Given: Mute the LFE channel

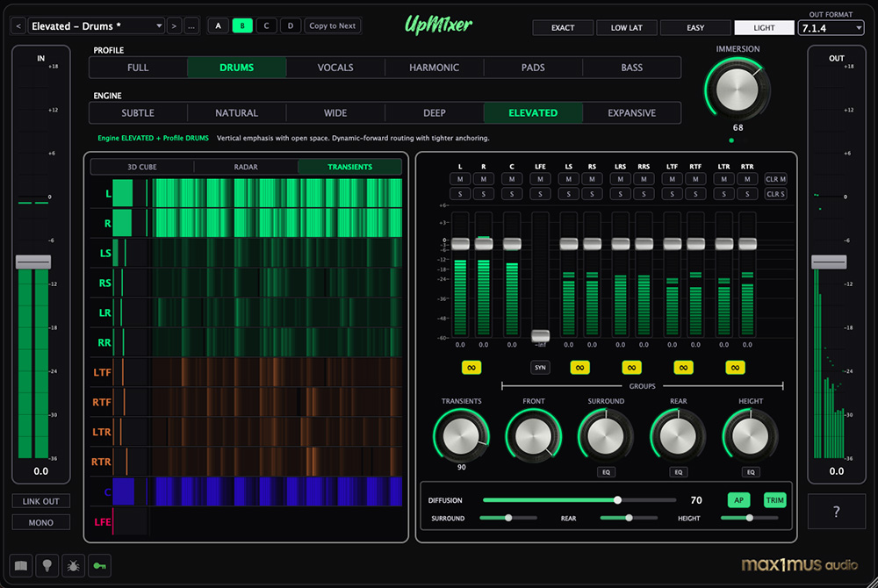Looking at the screenshot, I should tap(540, 179).
